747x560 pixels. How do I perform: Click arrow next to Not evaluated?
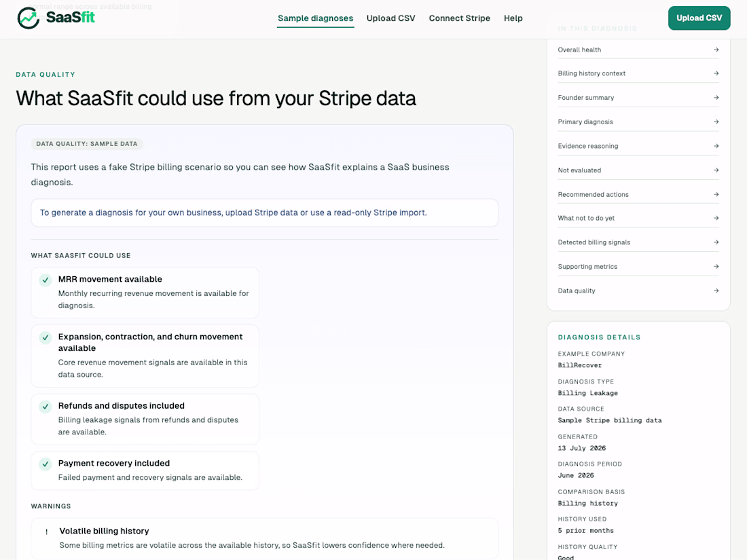(716, 170)
